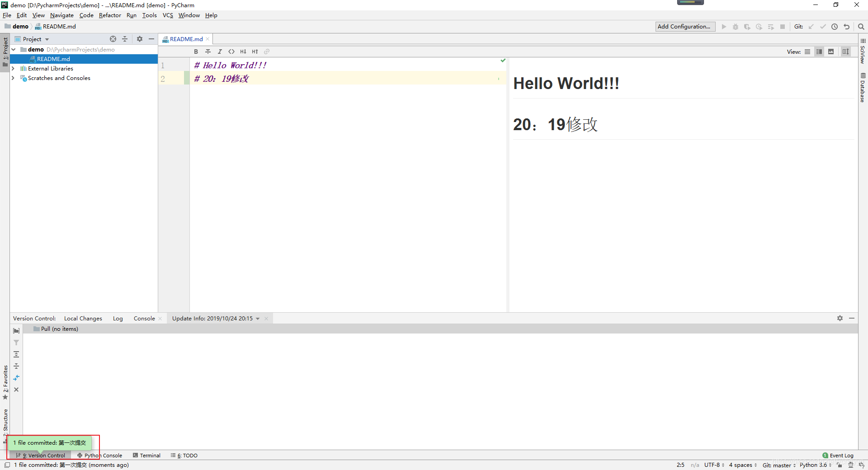Click the insert link markdown icon

pos(267,52)
